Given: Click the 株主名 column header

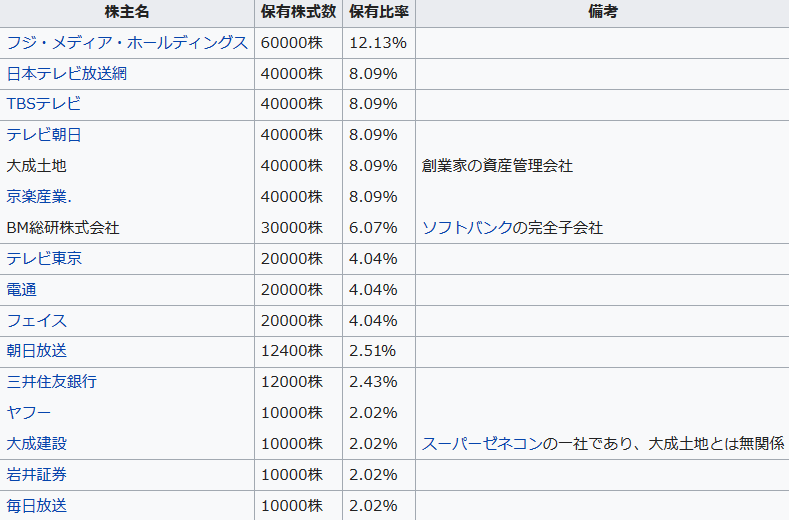Looking at the screenshot, I should (127, 12).
